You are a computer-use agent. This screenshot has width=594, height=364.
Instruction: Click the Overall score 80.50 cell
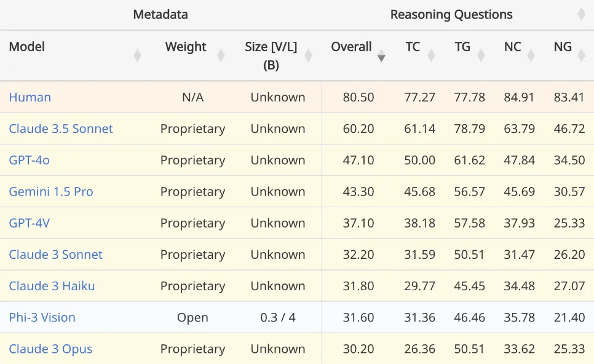(x=358, y=97)
